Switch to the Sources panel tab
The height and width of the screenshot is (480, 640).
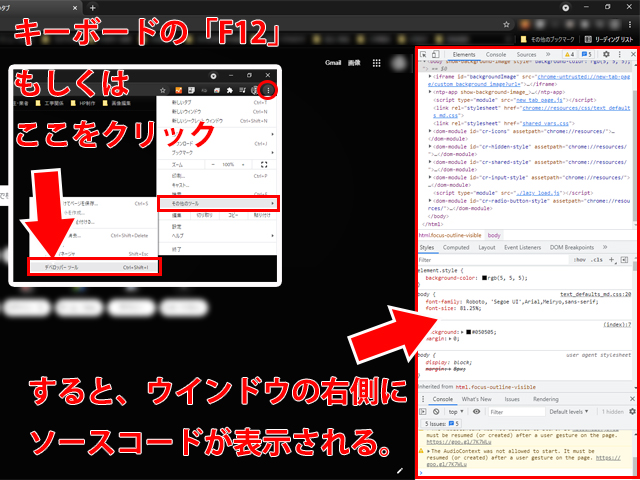(526, 54)
